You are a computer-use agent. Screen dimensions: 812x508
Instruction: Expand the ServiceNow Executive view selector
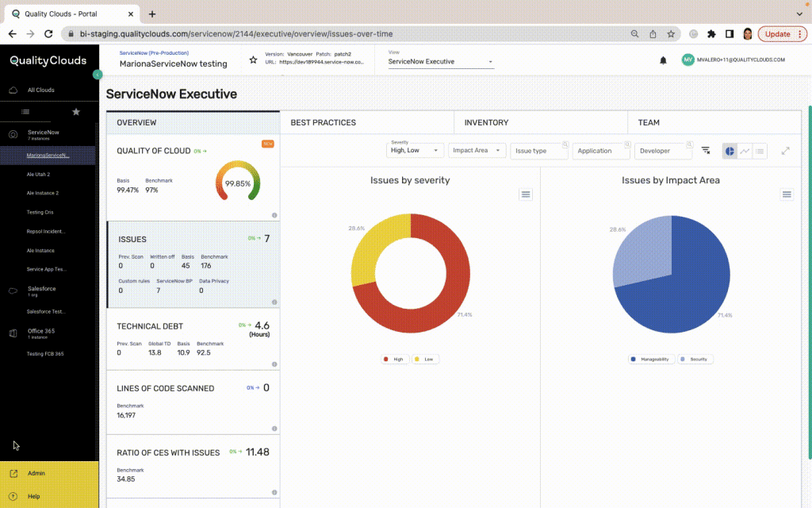point(441,62)
